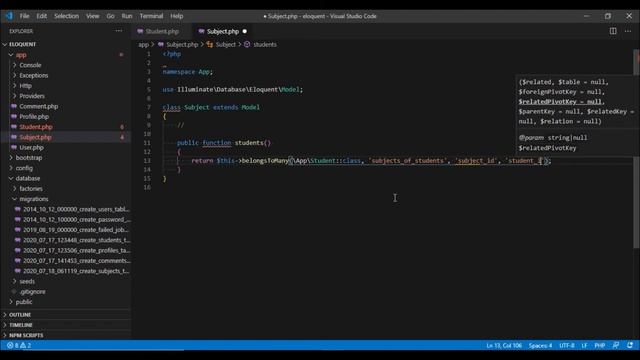Expand the factories folder
The height and width of the screenshot is (360, 640).
pos(31,189)
